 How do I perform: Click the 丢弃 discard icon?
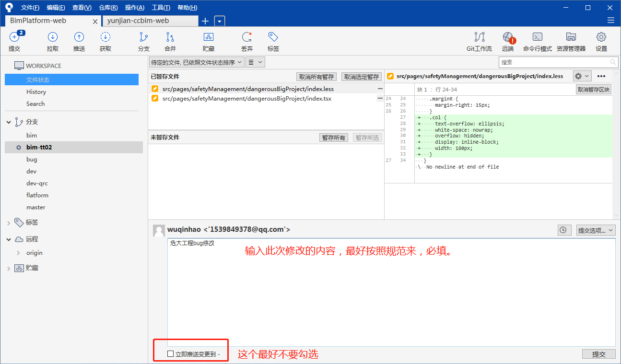247,37
